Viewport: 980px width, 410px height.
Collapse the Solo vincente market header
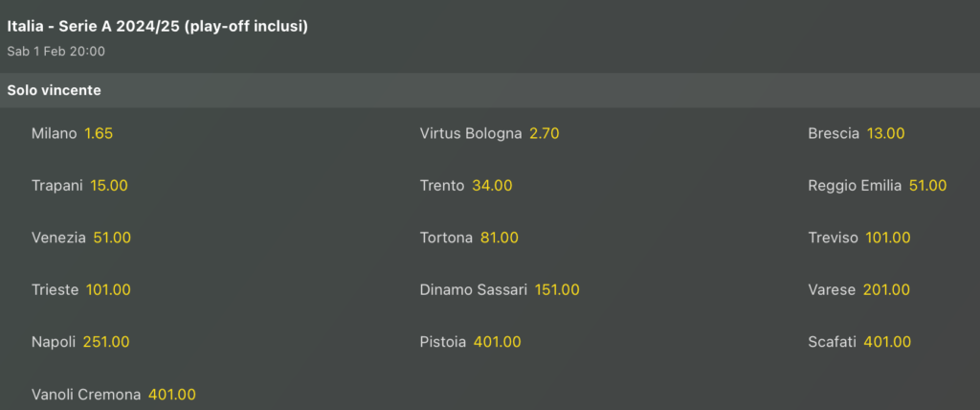pyautogui.click(x=55, y=91)
